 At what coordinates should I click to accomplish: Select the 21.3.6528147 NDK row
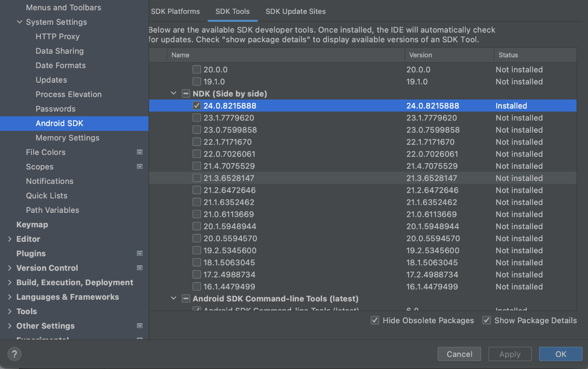(362, 178)
